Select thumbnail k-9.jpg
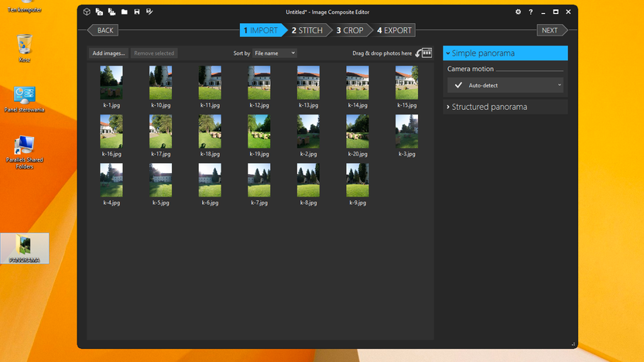This screenshot has width=644, height=362. 358,180
